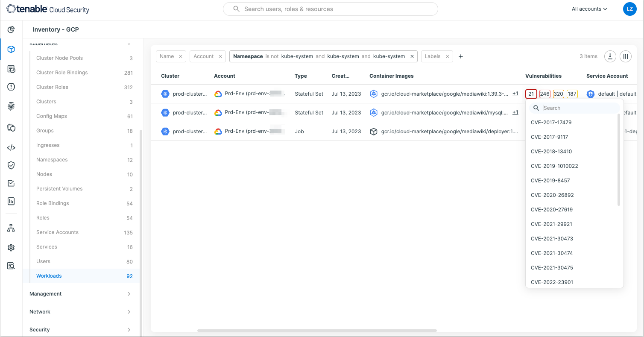This screenshot has width=644, height=337.
Task: Click the critical vulnerabilities badge showing 21
Action: (x=531, y=94)
